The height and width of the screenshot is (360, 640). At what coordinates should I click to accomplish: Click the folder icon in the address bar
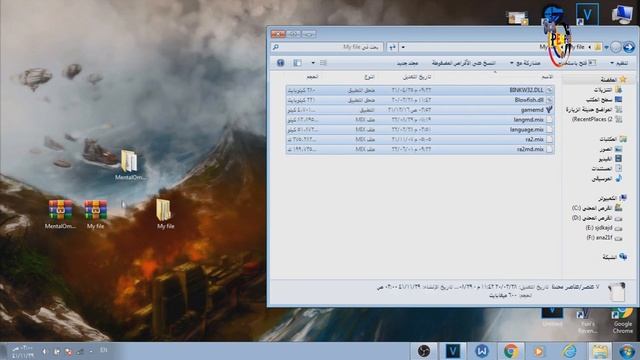pos(598,47)
